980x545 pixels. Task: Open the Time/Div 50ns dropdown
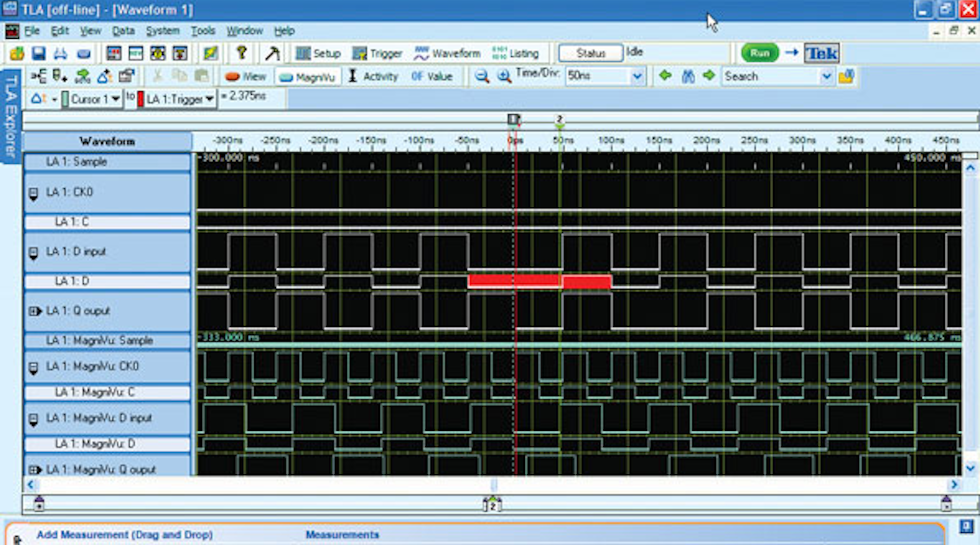tap(637, 76)
